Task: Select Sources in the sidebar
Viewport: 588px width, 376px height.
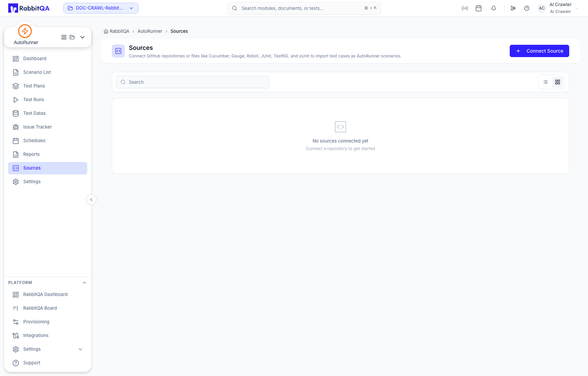Action: pos(48,168)
